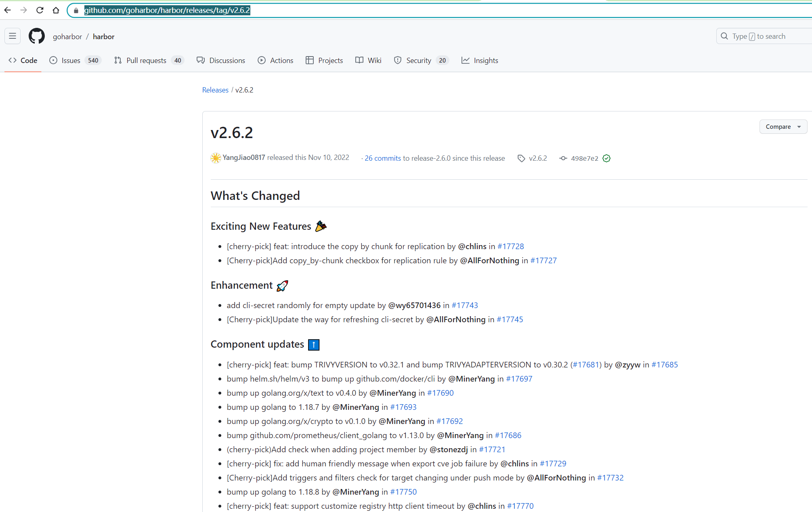The height and width of the screenshot is (512, 812).
Task: Click the What's Changed heading
Action: coord(255,196)
